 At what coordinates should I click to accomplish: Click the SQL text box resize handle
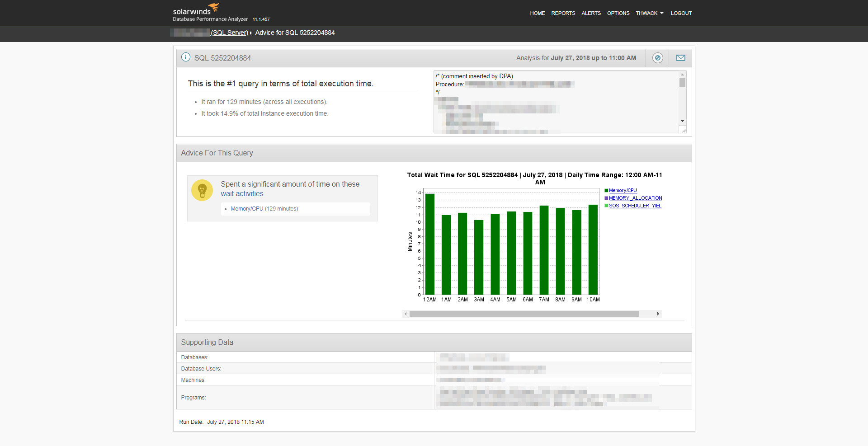(684, 130)
